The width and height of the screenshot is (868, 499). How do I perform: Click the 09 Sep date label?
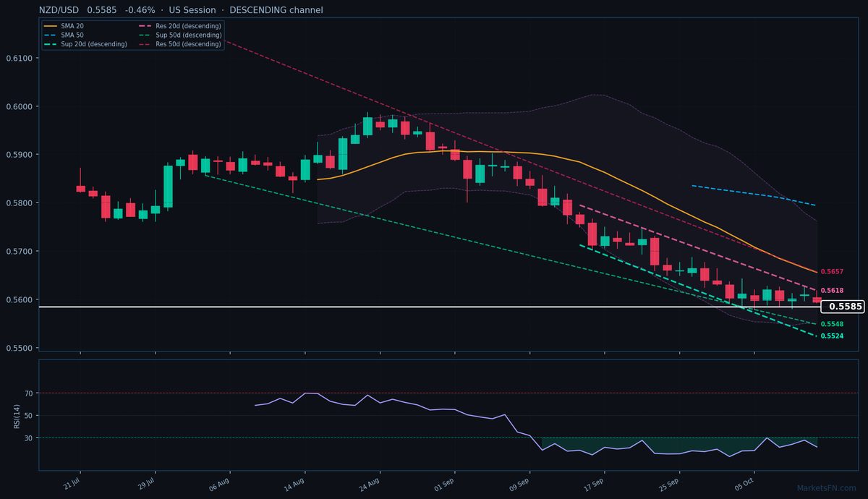520,484
